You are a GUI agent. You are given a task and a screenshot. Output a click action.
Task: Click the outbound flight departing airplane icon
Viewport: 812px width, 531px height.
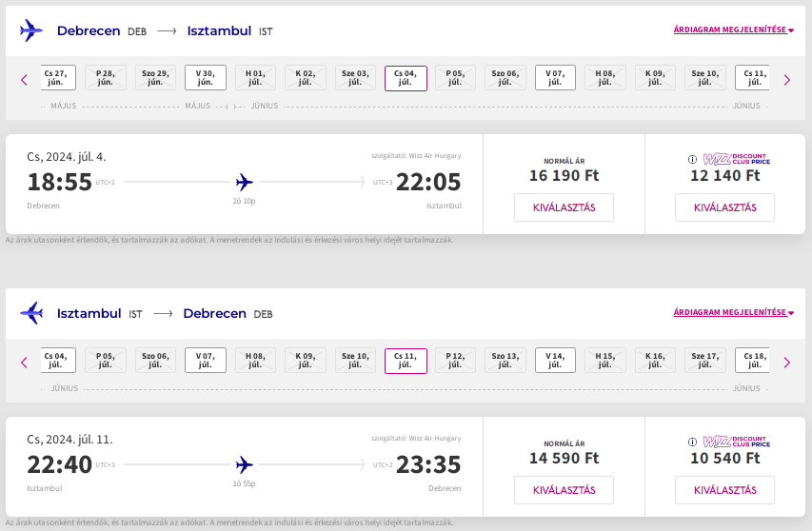31,30
